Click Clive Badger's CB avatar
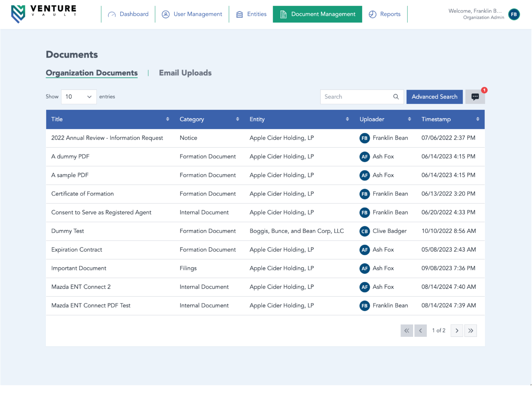The width and height of the screenshot is (532, 397). click(364, 231)
